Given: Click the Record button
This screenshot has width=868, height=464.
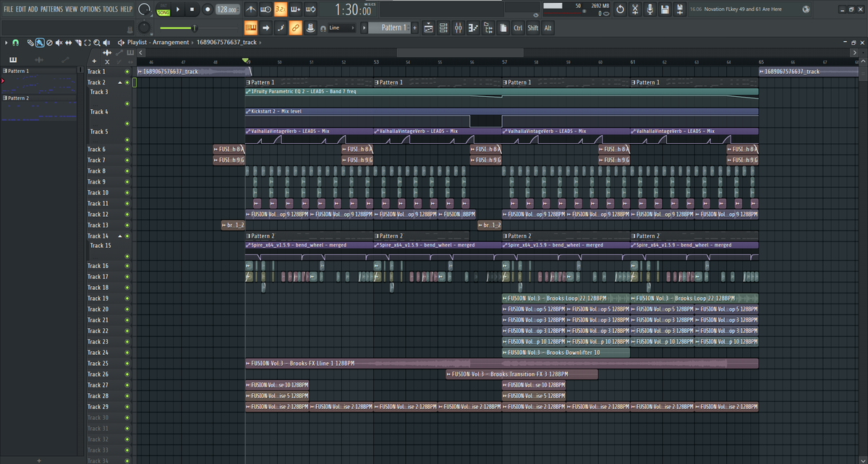Looking at the screenshot, I should coord(208,9).
